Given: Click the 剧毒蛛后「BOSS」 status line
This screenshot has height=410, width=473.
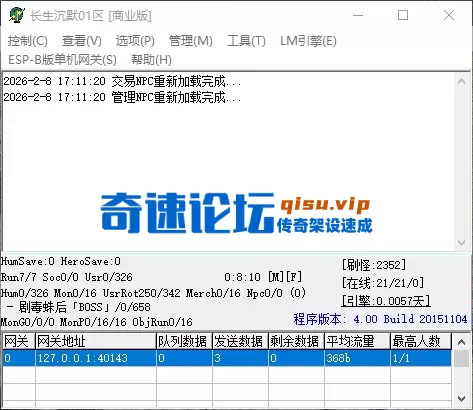Looking at the screenshot, I should pyautogui.click(x=79, y=307).
